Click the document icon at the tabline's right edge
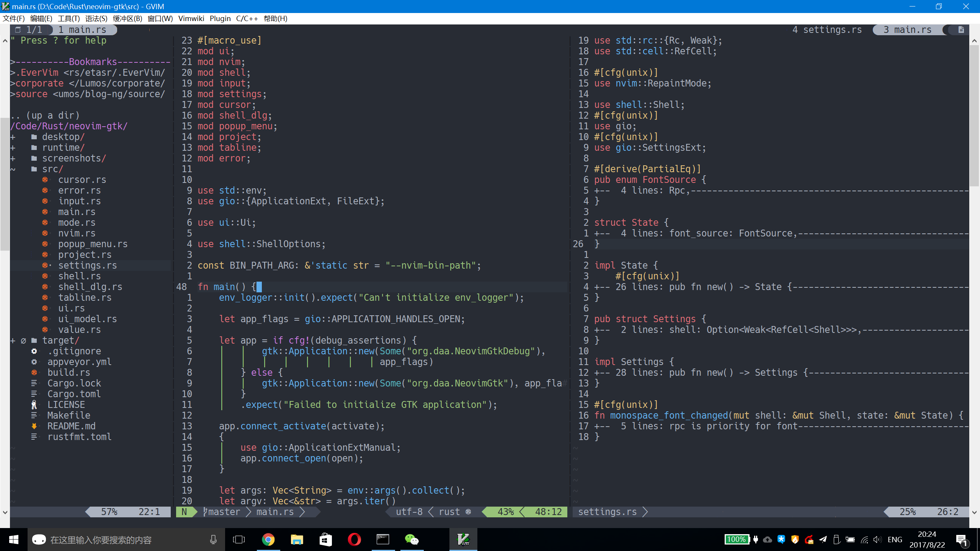Image resolution: width=980 pixels, height=551 pixels. pos(961,29)
